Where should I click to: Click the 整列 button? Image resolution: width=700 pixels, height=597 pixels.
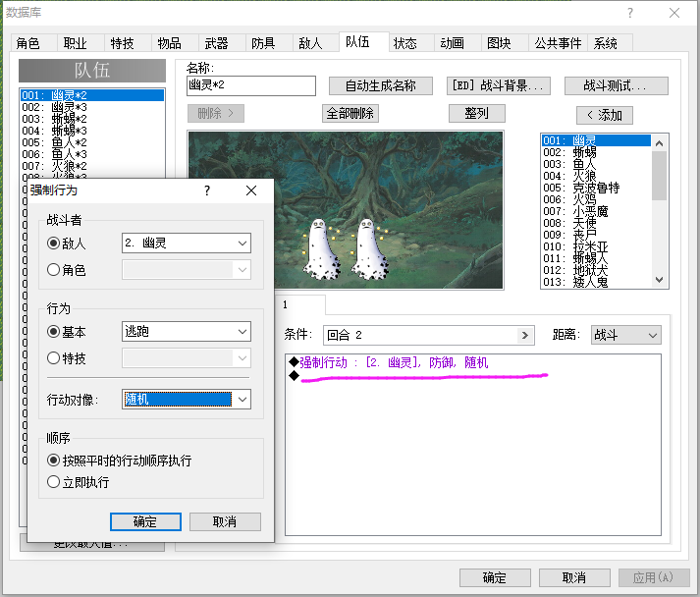(477, 114)
